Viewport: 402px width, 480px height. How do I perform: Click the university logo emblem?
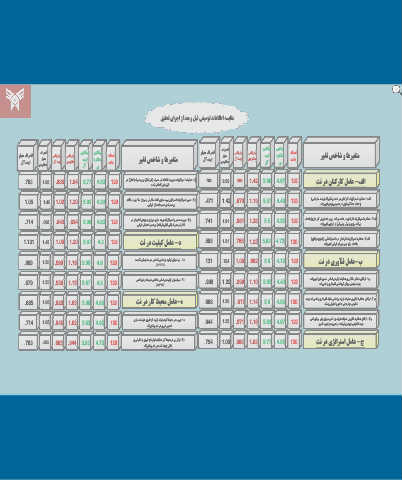[x=15, y=101]
